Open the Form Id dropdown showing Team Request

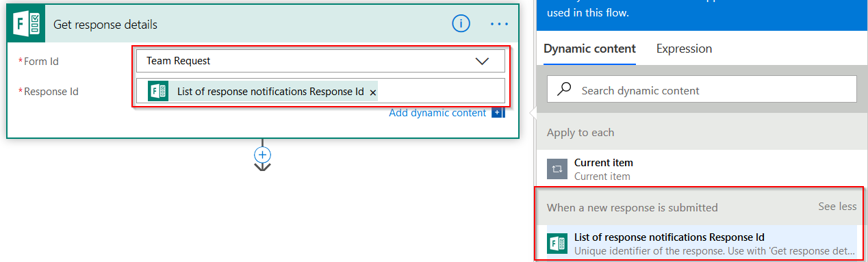click(x=320, y=61)
